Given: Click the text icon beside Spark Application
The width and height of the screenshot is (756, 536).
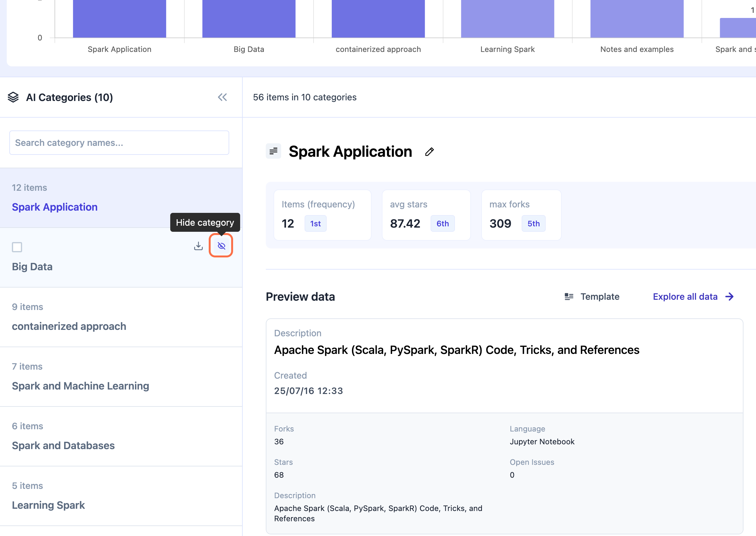Looking at the screenshot, I should tap(273, 152).
